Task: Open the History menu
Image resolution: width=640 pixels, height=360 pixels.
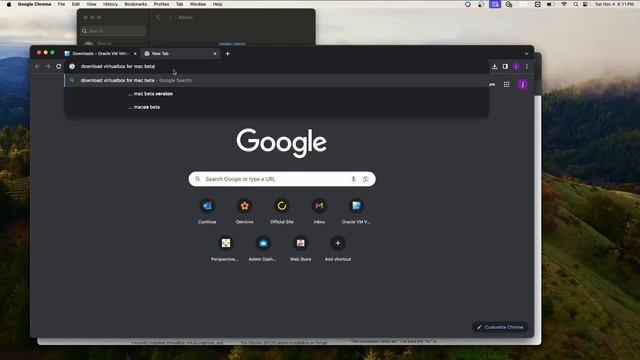Action: (110, 4)
